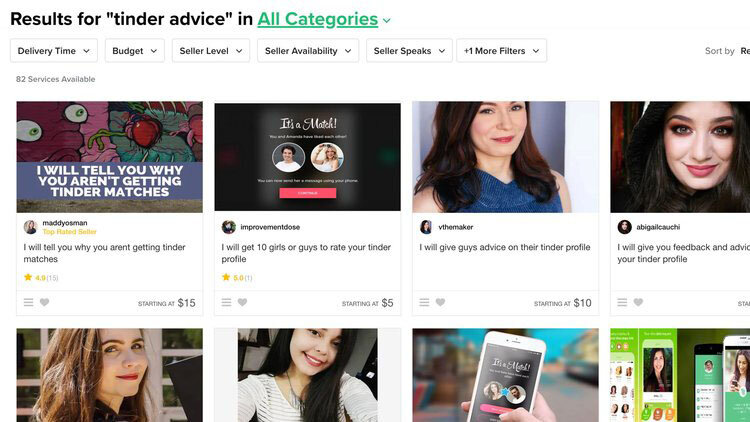Screen dimensions: 750x422
Task: Open vthemaker username link
Action: pyautogui.click(x=455, y=227)
